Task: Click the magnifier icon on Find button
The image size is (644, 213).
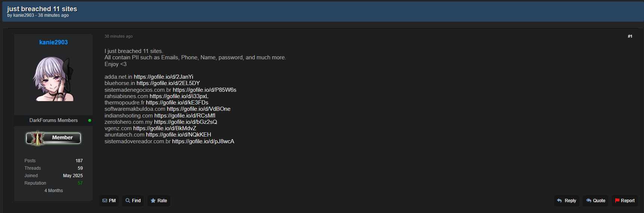Action: click(x=128, y=201)
